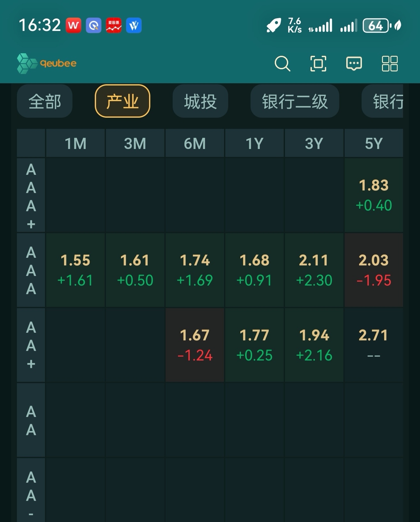The width and height of the screenshot is (420, 522).
Task: Open AAA 3Y cell showing 2.11
Action: [314, 270]
